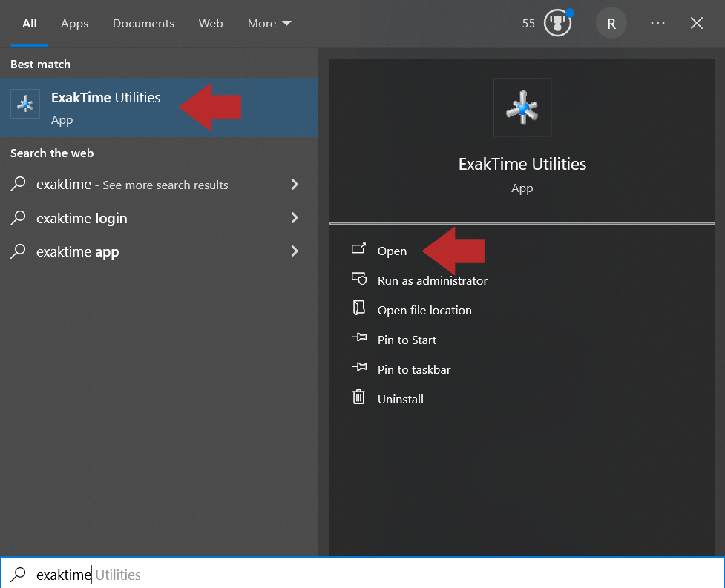The image size is (725, 588).
Task: Open the rewards trophy medal icon
Action: pyautogui.click(x=557, y=23)
